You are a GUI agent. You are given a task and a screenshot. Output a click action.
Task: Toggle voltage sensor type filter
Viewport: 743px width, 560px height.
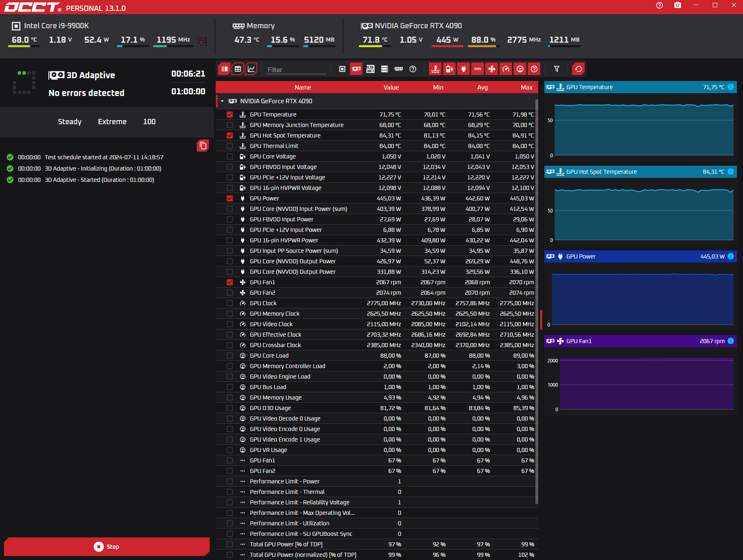(450, 69)
